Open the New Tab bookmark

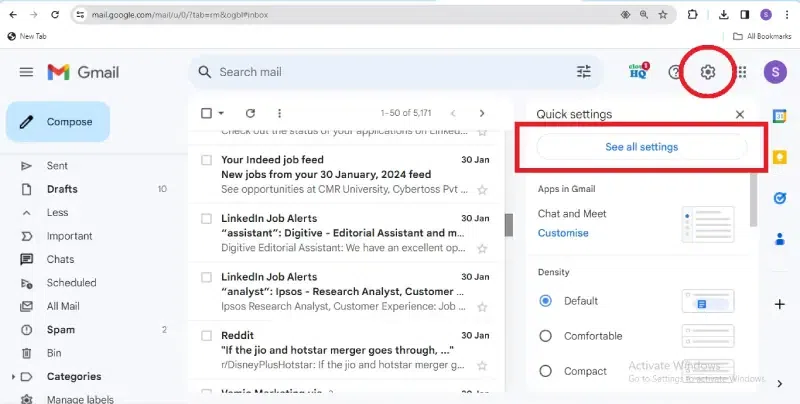click(x=27, y=36)
